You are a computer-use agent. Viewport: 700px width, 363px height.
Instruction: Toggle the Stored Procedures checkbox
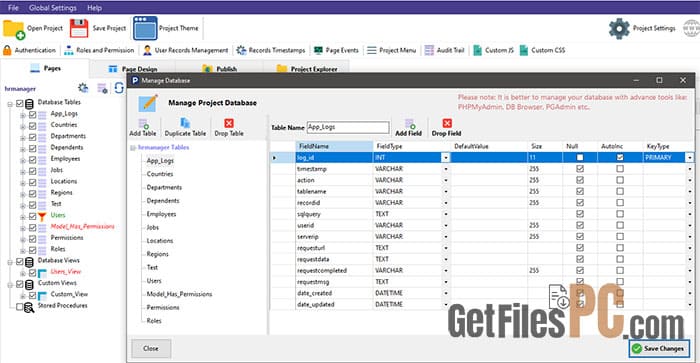[19, 307]
